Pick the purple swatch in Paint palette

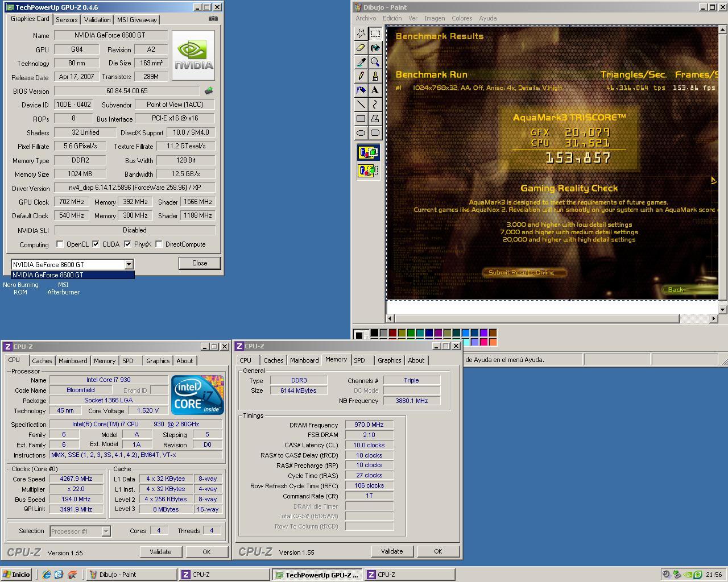[438, 333]
